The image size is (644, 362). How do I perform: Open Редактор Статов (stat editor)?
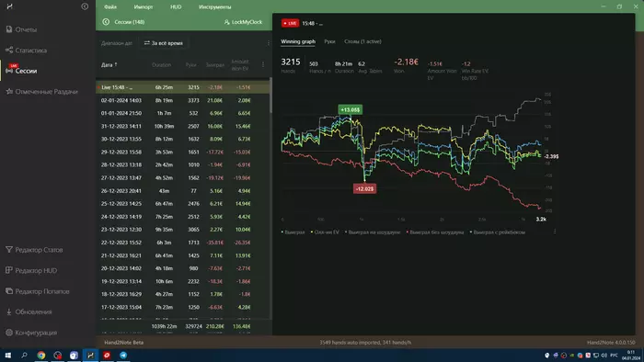pos(34,250)
